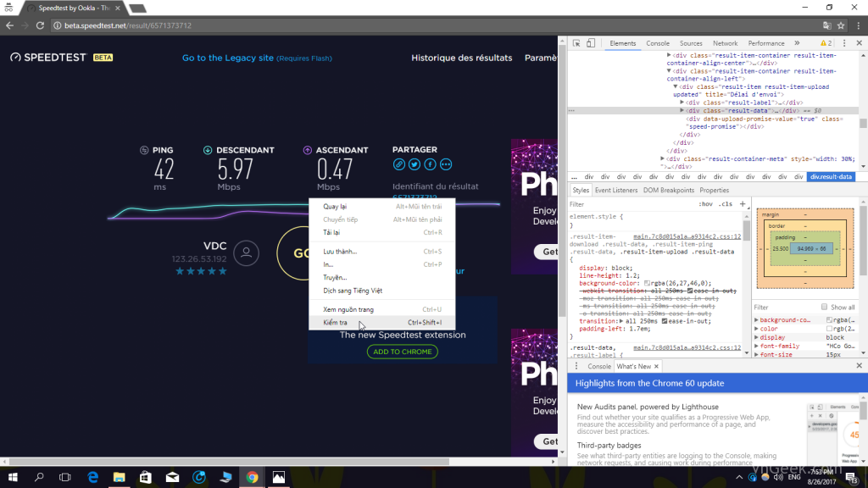Toggle the :hov element state panel
This screenshot has width=868, height=488.
coord(706,204)
